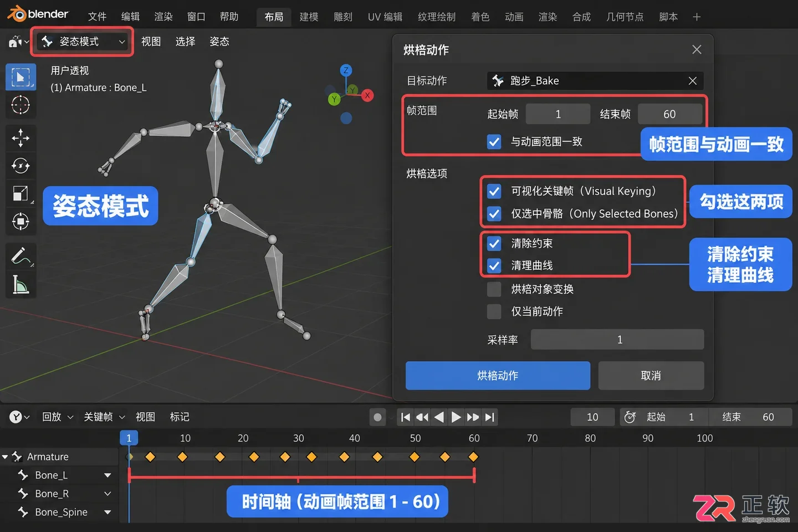
Task: Close the 烘焙动作 dialog
Action: pyautogui.click(x=697, y=49)
